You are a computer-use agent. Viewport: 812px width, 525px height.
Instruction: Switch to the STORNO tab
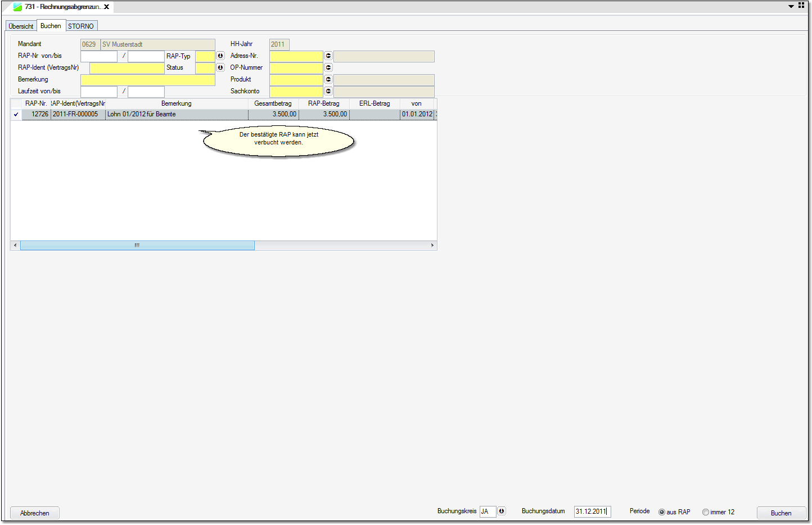coord(81,26)
